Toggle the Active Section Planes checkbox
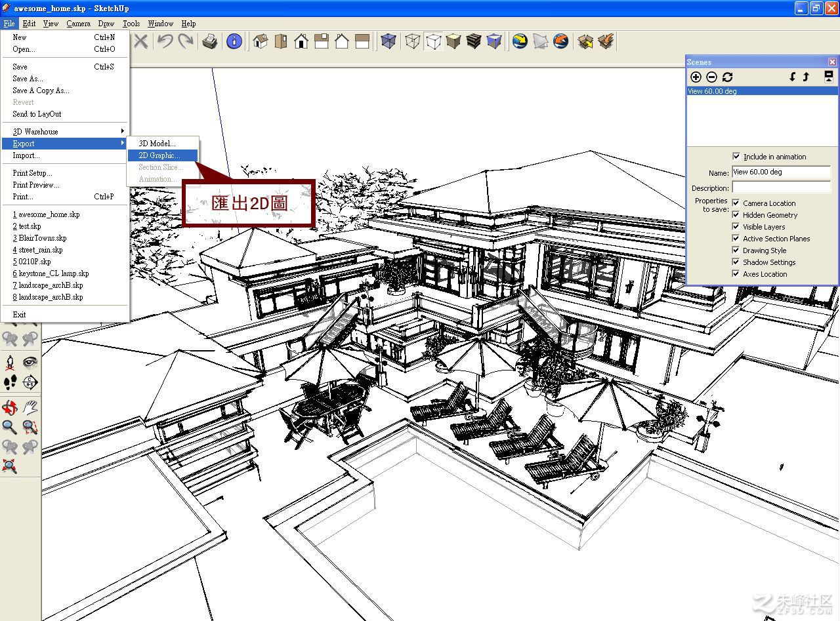This screenshot has height=621, width=840. click(x=736, y=239)
